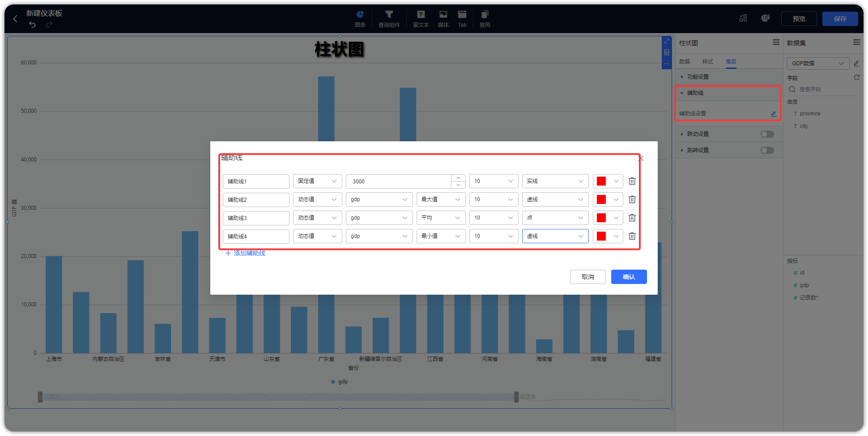This screenshot has width=868, height=436.
Task: Open the 点 line style dropdown
Action: (555, 218)
